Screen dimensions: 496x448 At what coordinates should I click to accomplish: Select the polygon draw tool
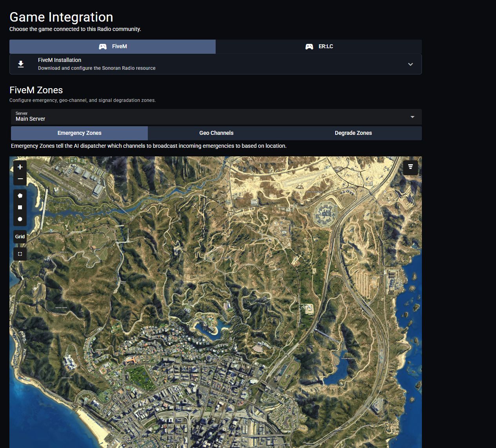click(x=20, y=196)
